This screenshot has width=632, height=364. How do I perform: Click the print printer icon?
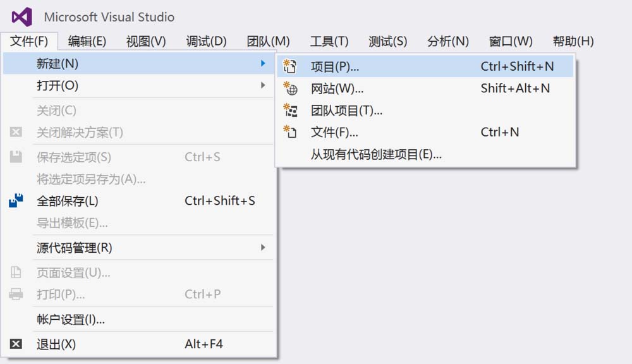click(x=16, y=294)
